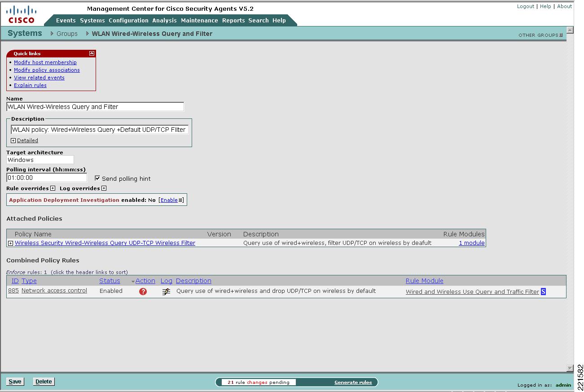
Task: Open the Search menu
Action: coord(259,20)
